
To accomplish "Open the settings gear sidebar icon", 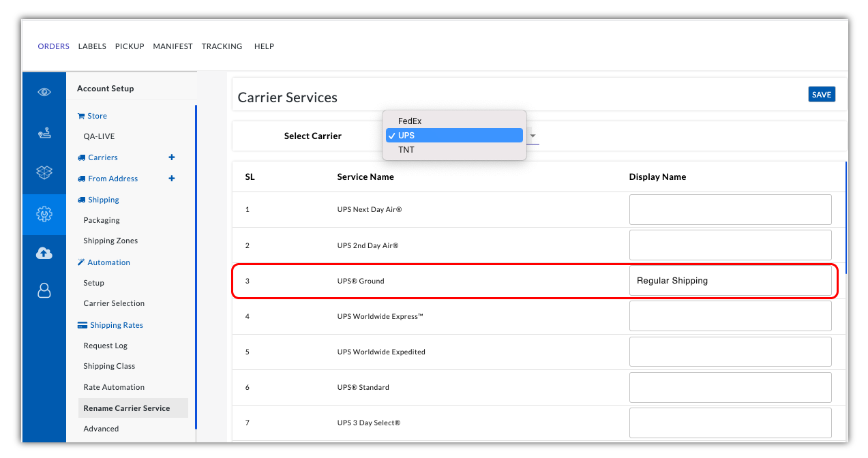I will [44, 215].
